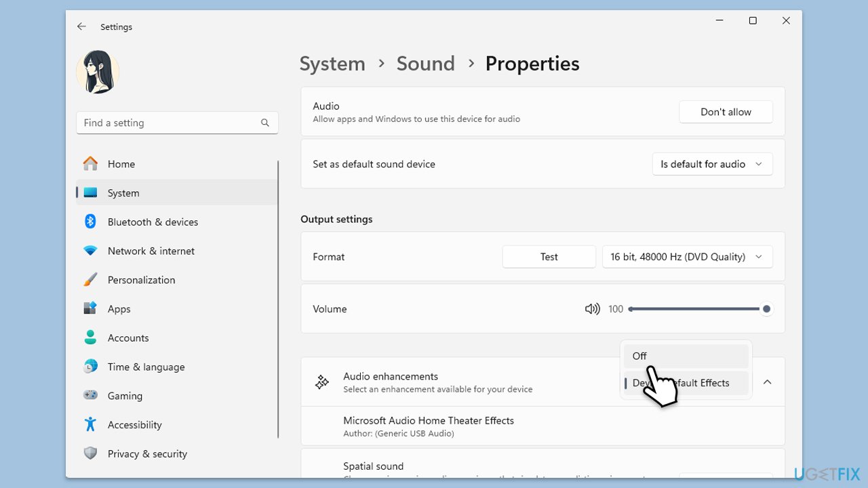
Task: Click the System monitor icon
Action: click(x=90, y=193)
